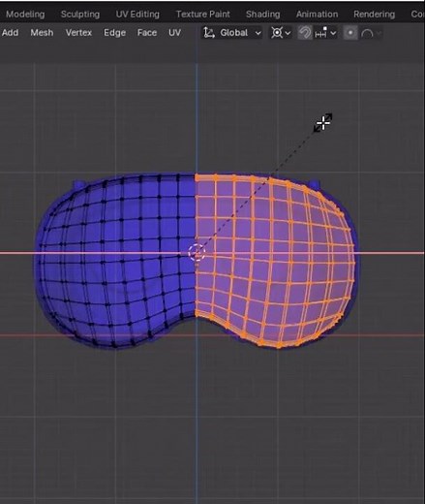Open the UV menu
Viewport: 425px width, 504px height.
pyautogui.click(x=174, y=33)
